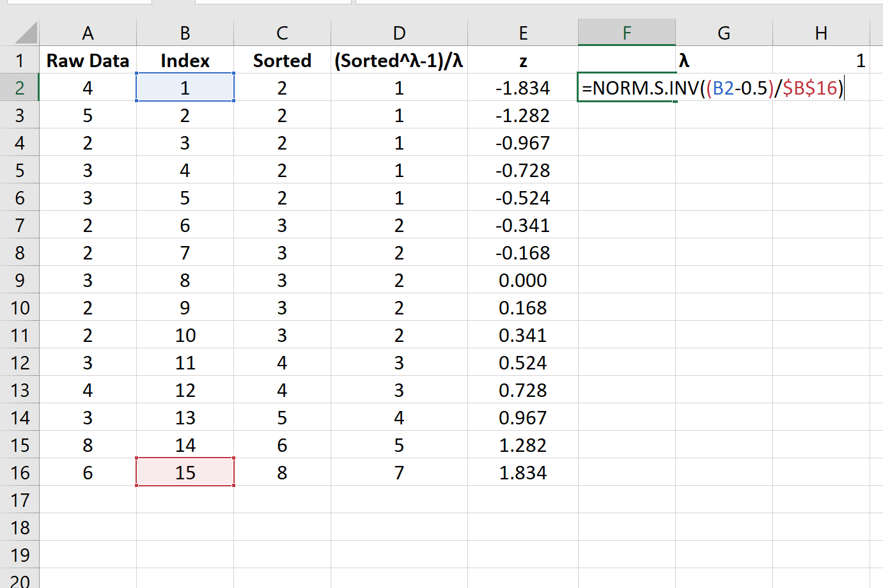883x588 pixels.
Task: Click cell E2 showing -1.834
Action: [523, 88]
